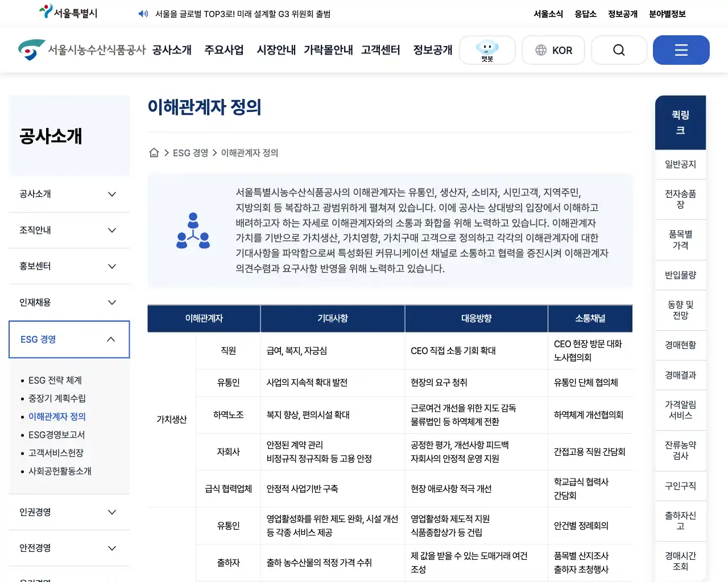This screenshot has width=728, height=582.
Task: Open 전자송품장 quick link
Action: (x=681, y=199)
